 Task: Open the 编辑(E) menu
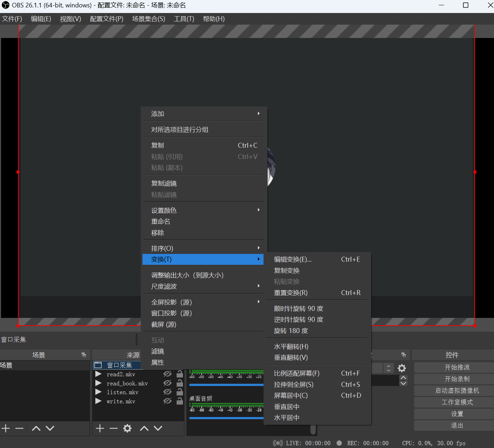[41, 19]
